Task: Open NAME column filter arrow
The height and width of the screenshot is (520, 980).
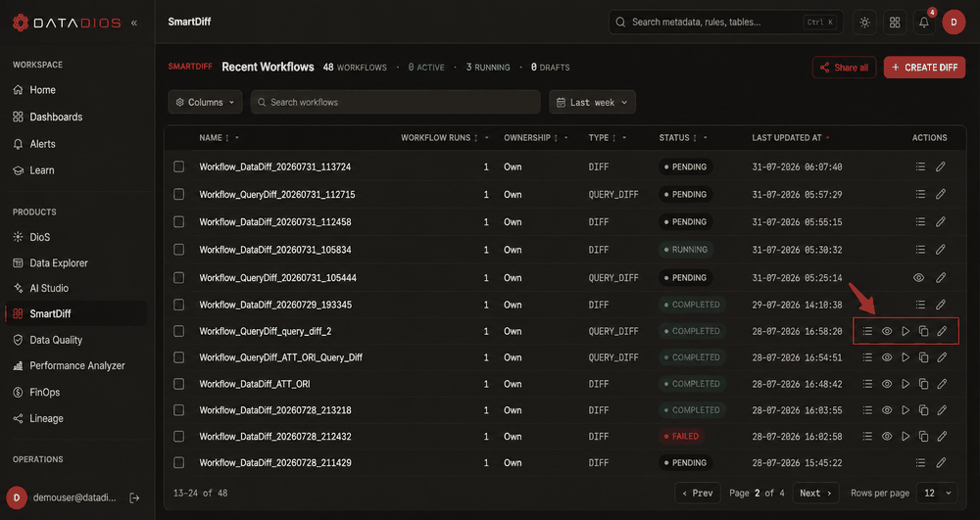Action: click(237, 138)
